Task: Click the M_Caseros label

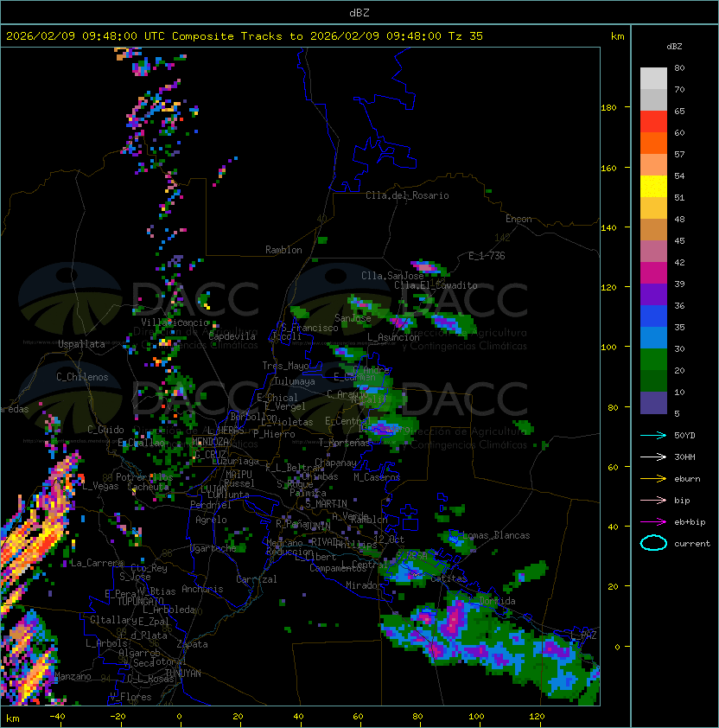Action: coord(377,477)
